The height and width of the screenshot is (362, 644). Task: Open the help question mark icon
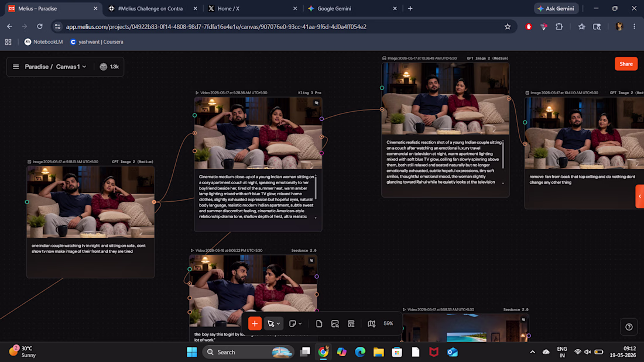pyautogui.click(x=629, y=327)
